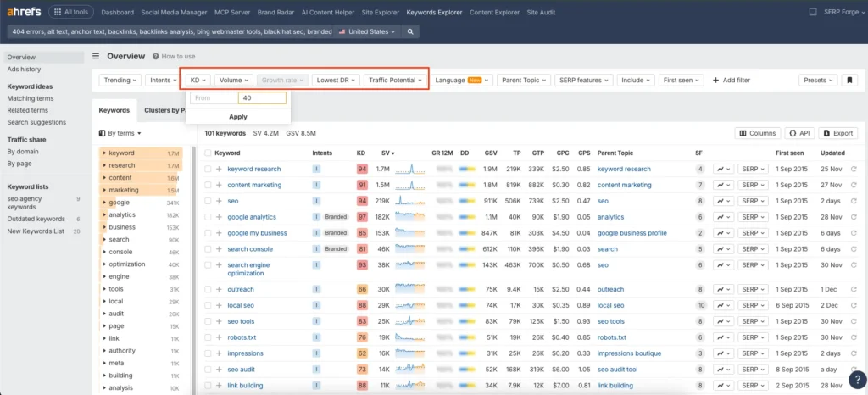Open Content Explorer from top navigation
The image size is (868, 395).
(494, 12)
